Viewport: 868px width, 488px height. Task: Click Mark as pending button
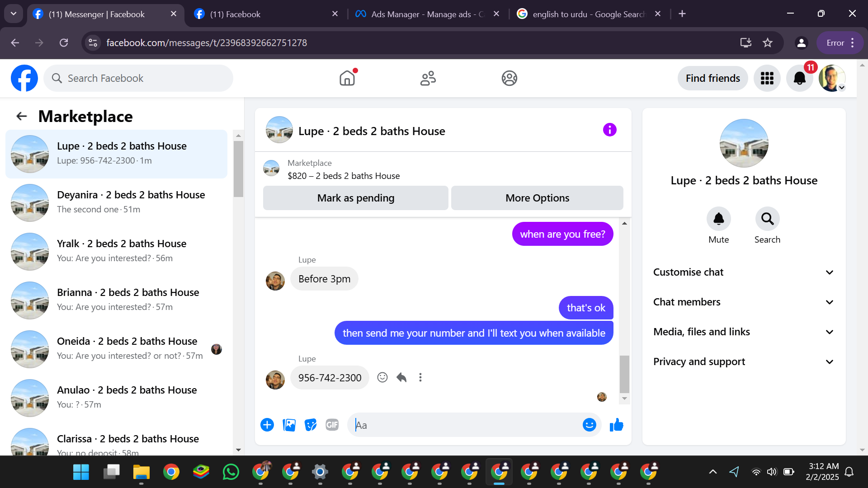pos(355,198)
